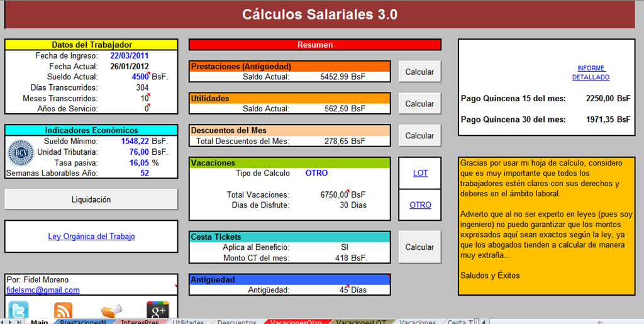Open the fidelsmc@gmail.com email link
The image size is (644, 324).
[x=43, y=290]
